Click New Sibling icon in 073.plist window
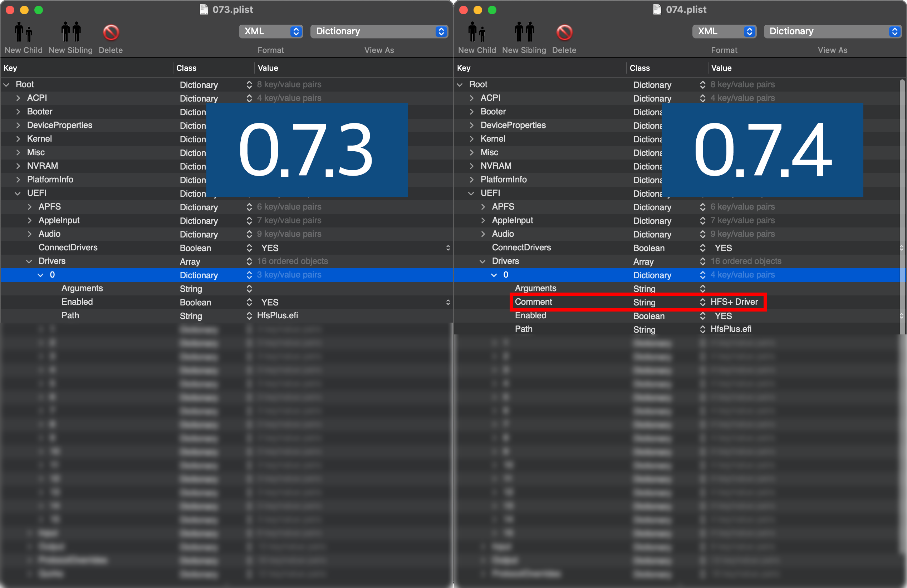907x588 pixels. [71, 32]
